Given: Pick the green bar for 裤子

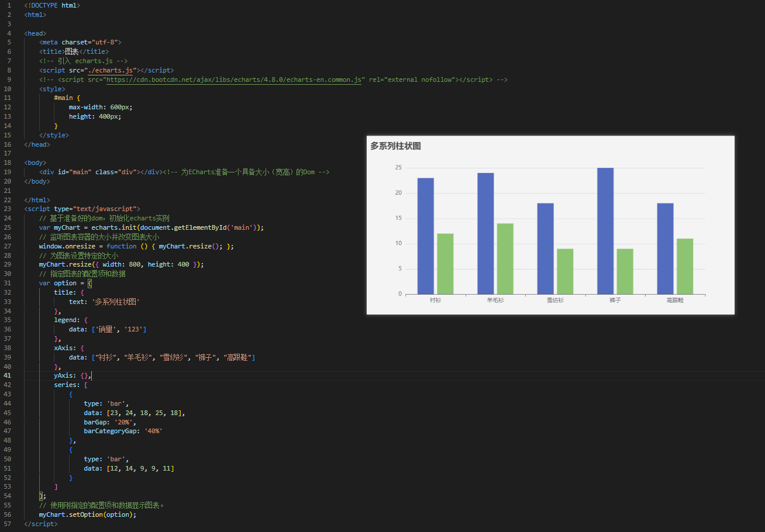Looking at the screenshot, I should pos(625,271).
